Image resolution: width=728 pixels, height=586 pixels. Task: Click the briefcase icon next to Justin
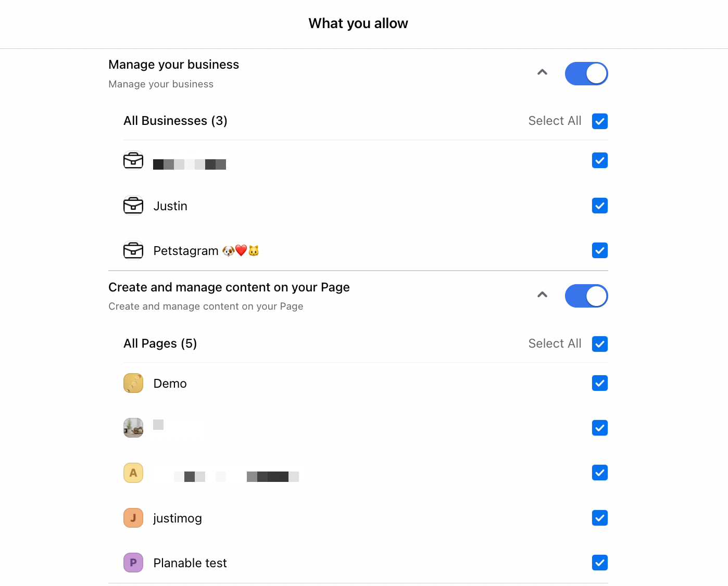(x=133, y=206)
